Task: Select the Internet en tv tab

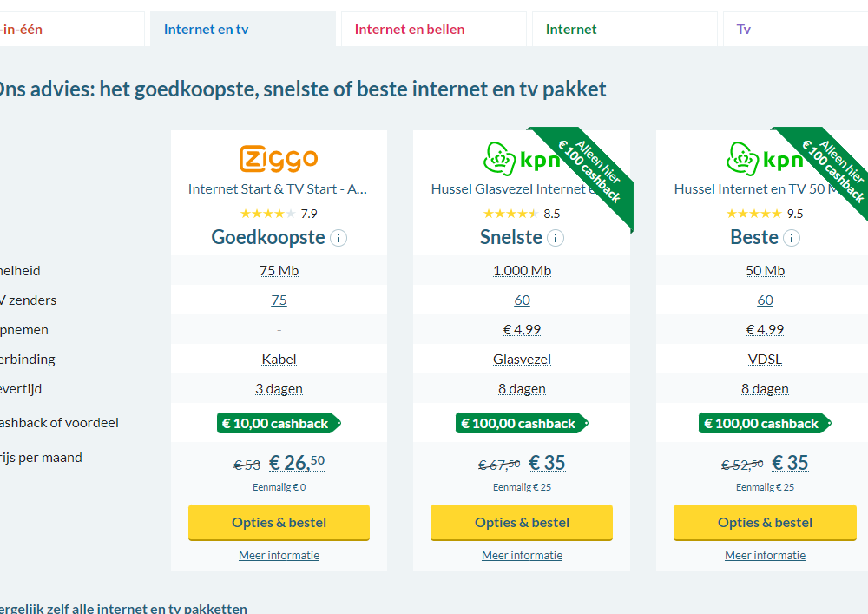Action: click(x=207, y=30)
